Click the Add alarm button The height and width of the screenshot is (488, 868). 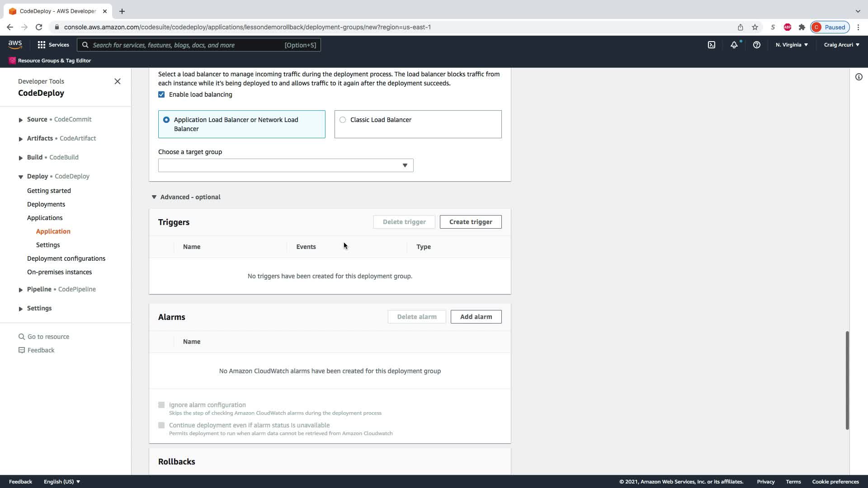pos(476,317)
